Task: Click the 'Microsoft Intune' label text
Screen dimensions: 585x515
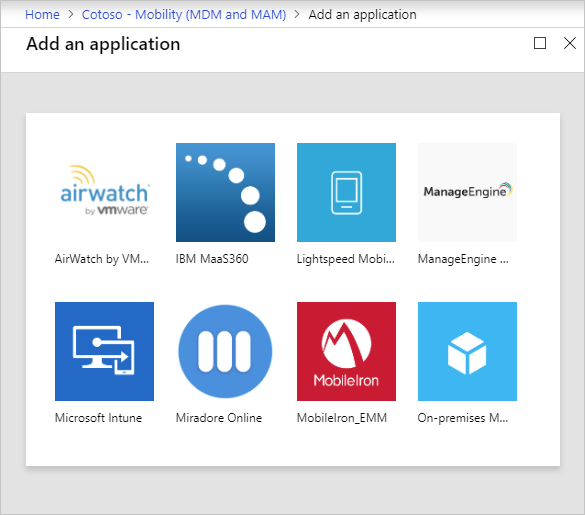Action: [98, 418]
